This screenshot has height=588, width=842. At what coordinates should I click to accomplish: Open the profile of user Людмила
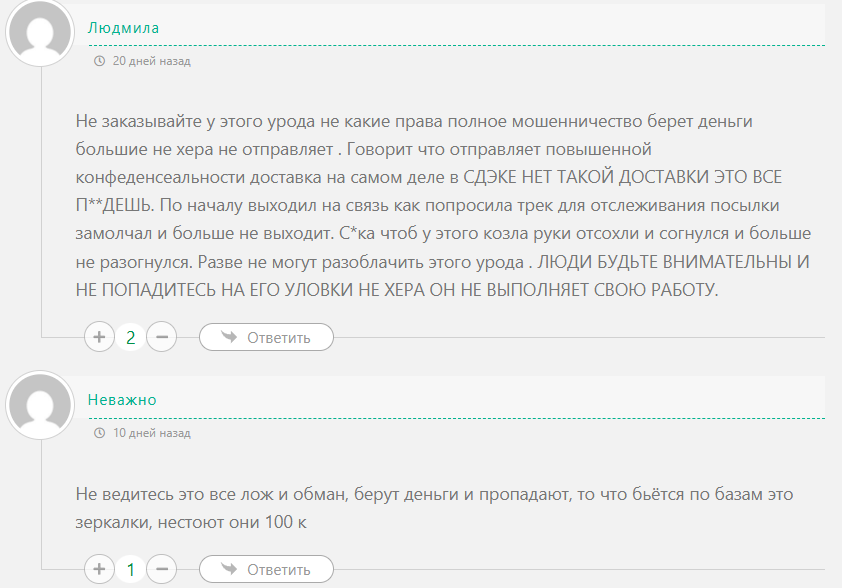123,28
